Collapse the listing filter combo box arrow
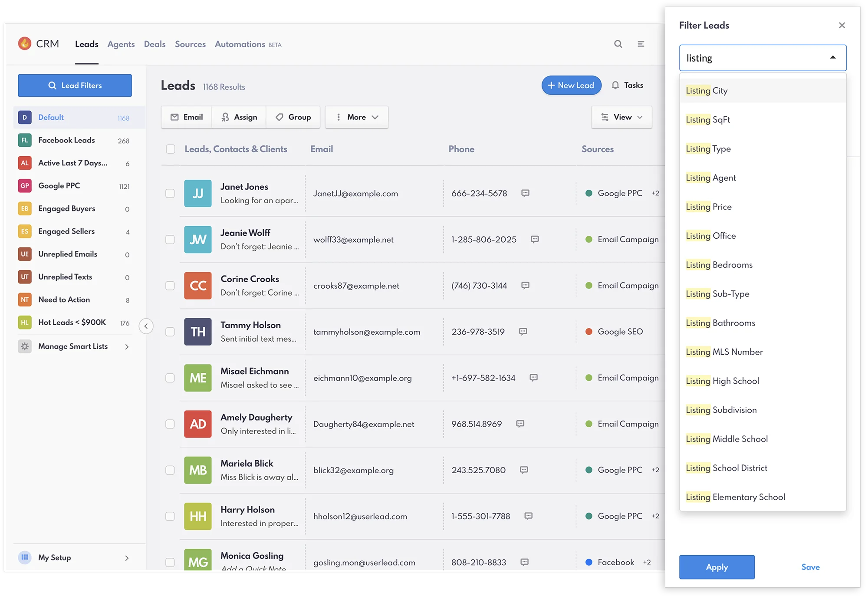868x596 pixels. 832,58
